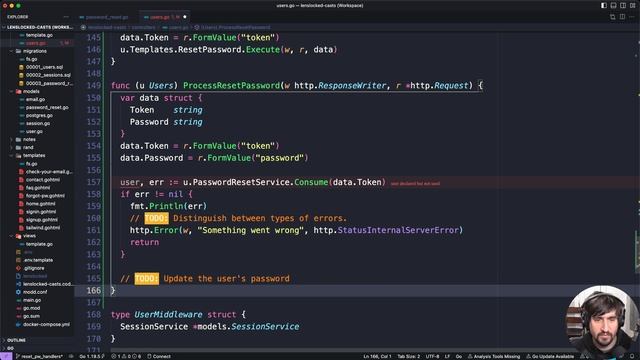Split the editor right
This screenshot has height=360, width=640.
(x=622, y=17)
